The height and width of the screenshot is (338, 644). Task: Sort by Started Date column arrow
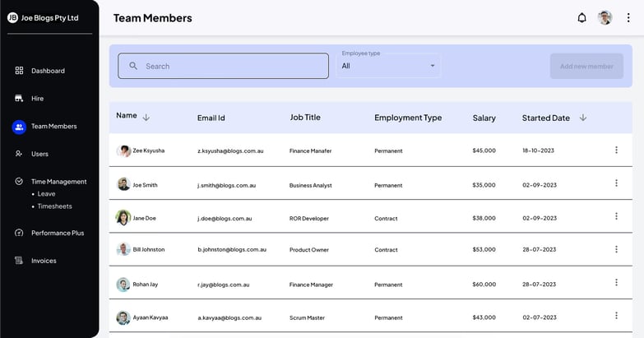pyautogui.click(x=583, y=118)
